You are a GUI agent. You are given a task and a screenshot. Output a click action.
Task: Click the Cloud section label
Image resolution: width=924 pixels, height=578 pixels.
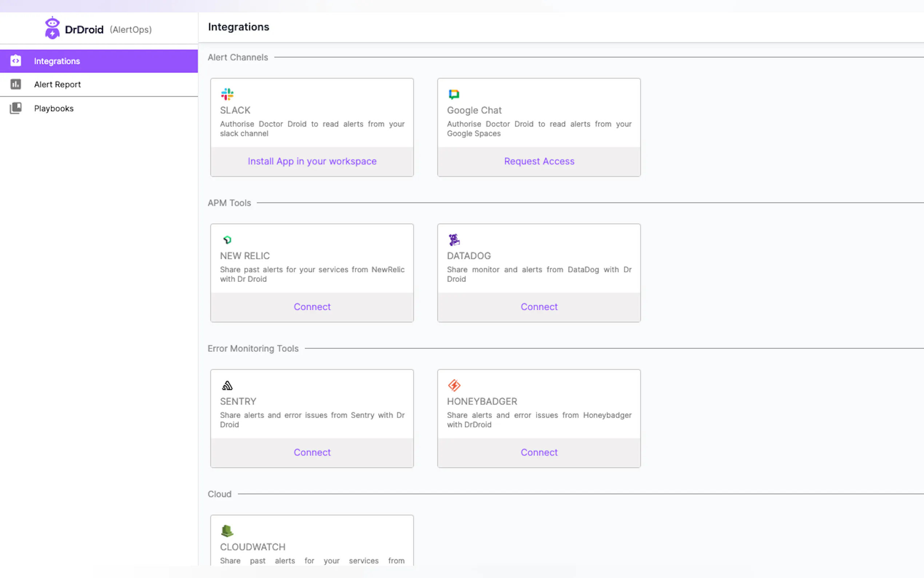click(x=220, y=494)
